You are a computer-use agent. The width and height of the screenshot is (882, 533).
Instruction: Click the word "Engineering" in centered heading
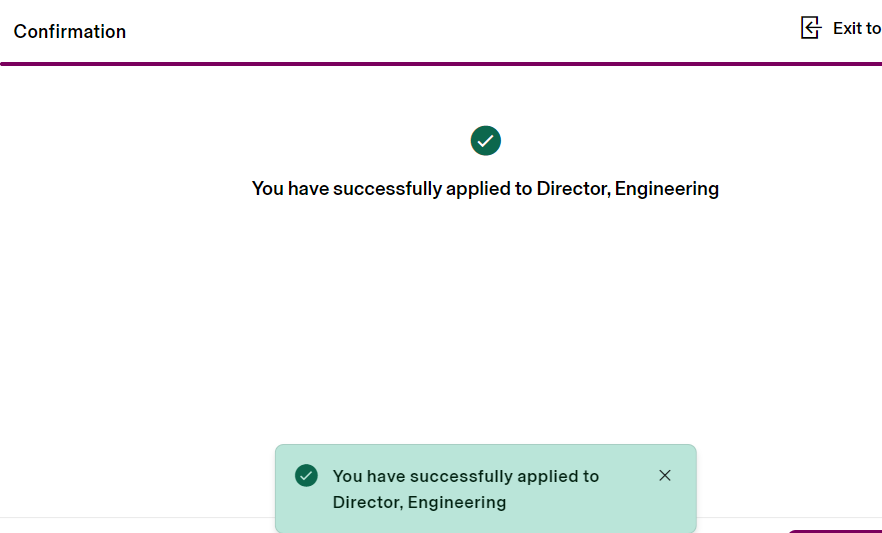(667, 188)
